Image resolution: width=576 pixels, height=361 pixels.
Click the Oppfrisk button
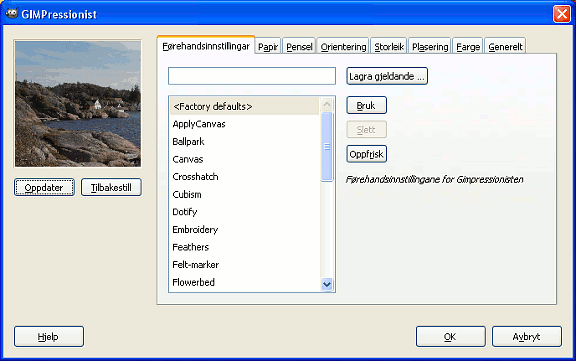pyautogui.click(x=366, y=154)
